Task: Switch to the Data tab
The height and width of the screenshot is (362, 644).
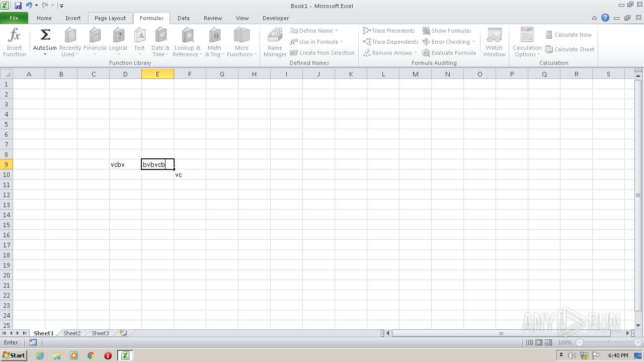Action: tap(184, 18)
